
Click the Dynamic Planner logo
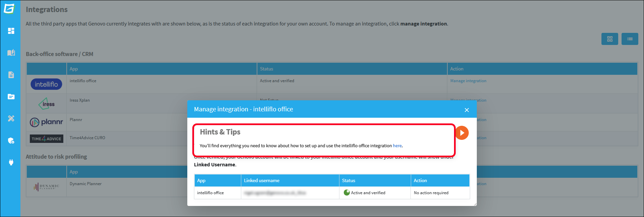click(x=46, y=186)
